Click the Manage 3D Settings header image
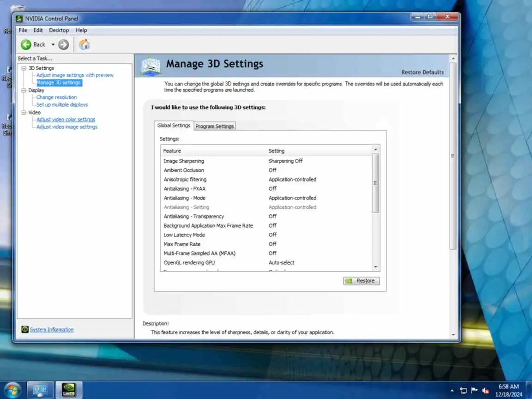 pos(151,66)
